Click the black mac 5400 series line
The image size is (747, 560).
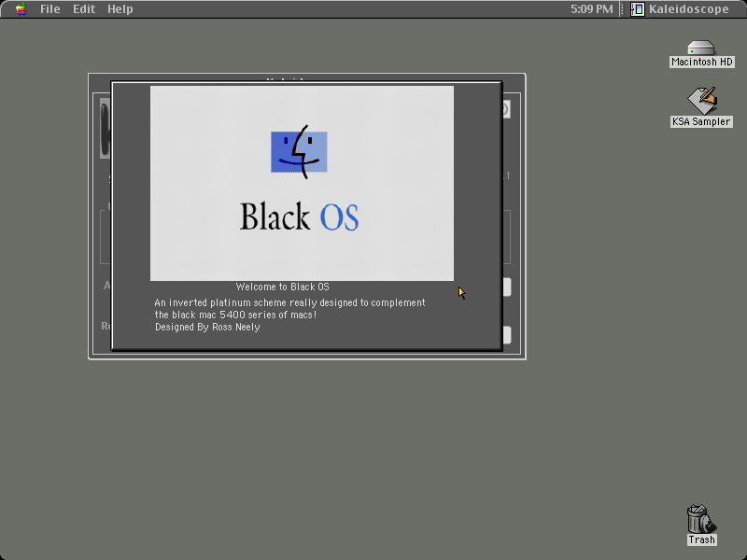(235, 315)
